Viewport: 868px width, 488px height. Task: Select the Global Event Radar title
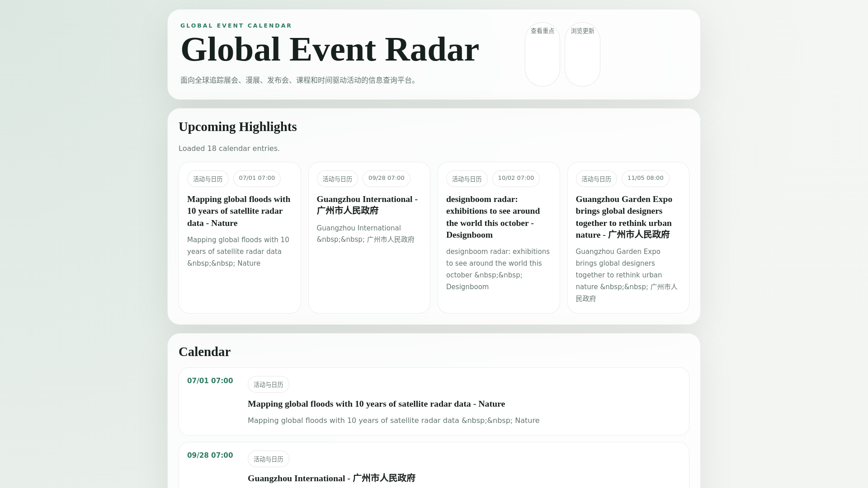[x=330, y=49]
